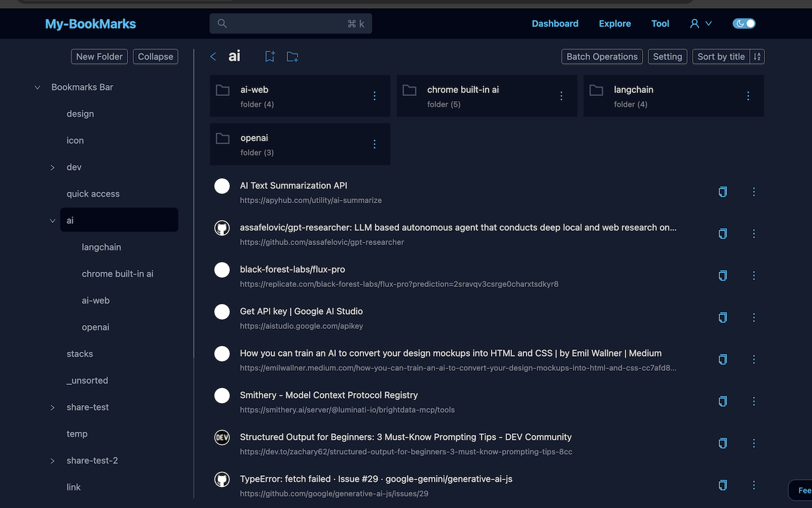Copy the Smithery MCP Registry link
The height and width of the screenshot is (508, 812).
[723, 401]
